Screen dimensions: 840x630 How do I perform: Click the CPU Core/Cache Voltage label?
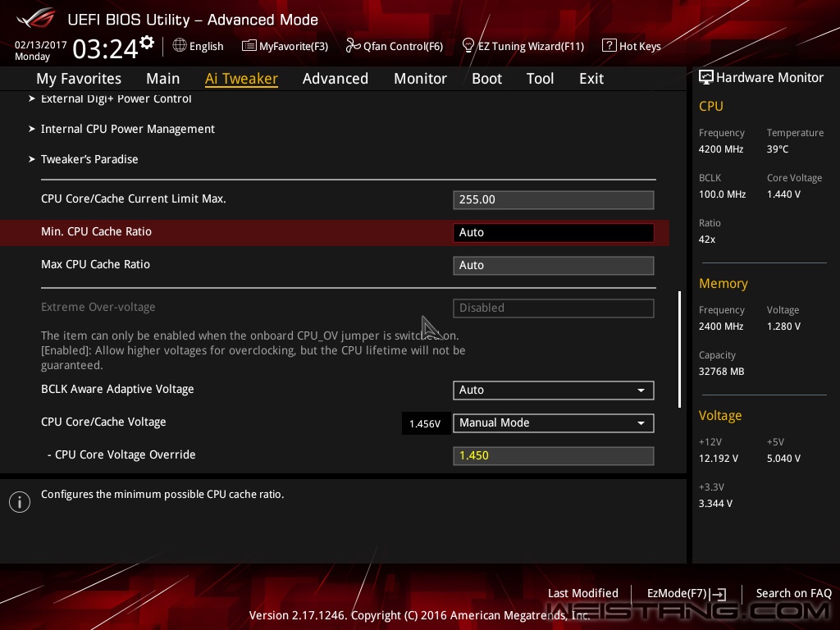click(x=103, y=422)
